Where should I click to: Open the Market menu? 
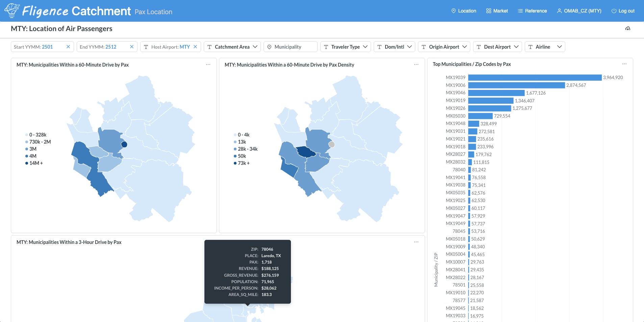click(497, 11)
